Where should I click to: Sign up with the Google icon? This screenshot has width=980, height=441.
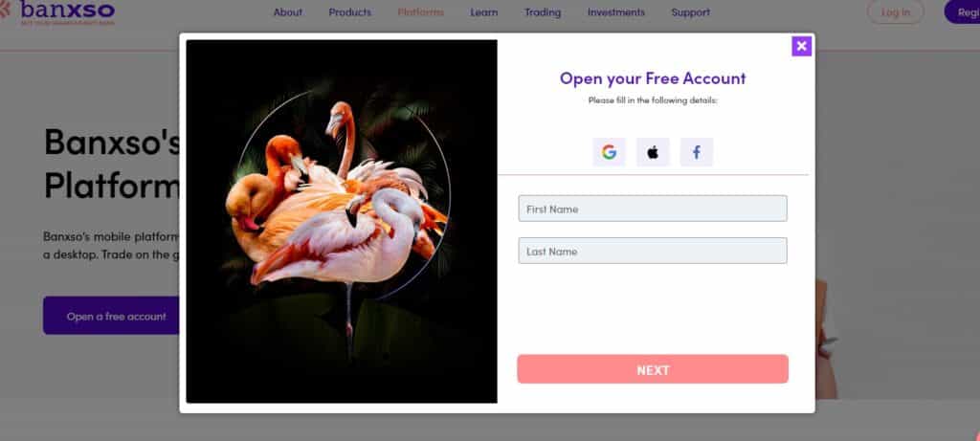[x=609, y=152]
